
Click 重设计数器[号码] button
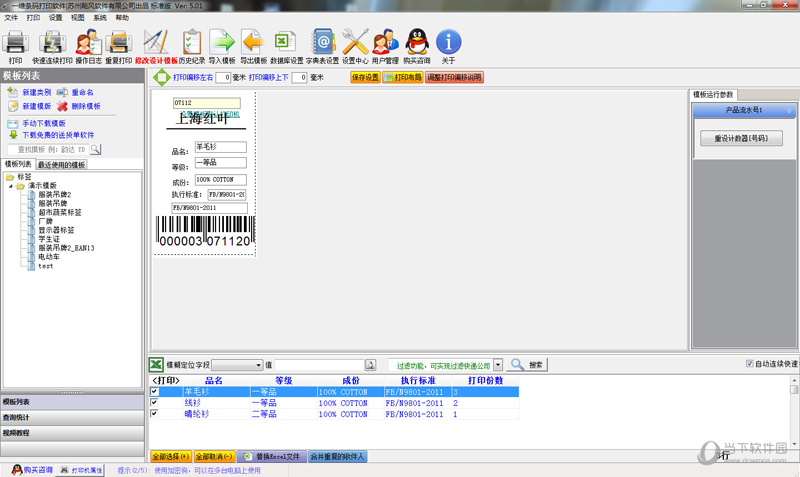(x=741, y=138)
